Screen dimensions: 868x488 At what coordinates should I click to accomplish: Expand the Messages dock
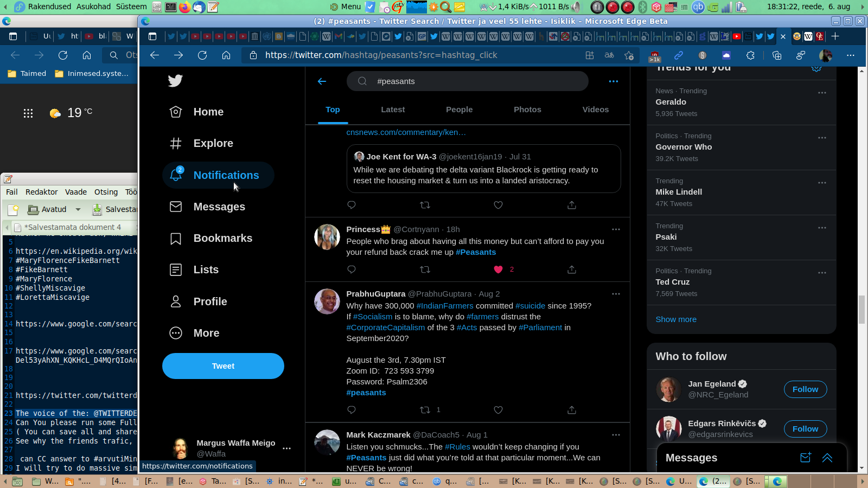coord(827,458)
